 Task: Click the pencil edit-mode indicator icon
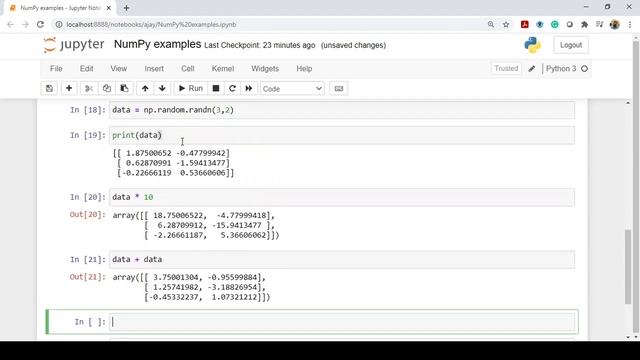pyautogui.click(x=531, y=69)
